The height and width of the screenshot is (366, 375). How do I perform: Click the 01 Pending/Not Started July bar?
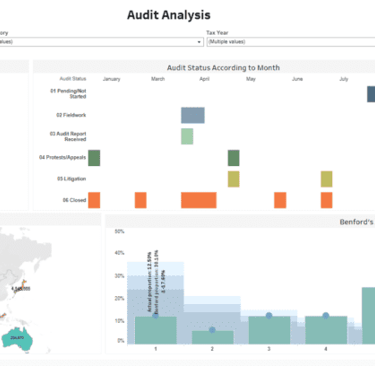[x=371, y=94]
